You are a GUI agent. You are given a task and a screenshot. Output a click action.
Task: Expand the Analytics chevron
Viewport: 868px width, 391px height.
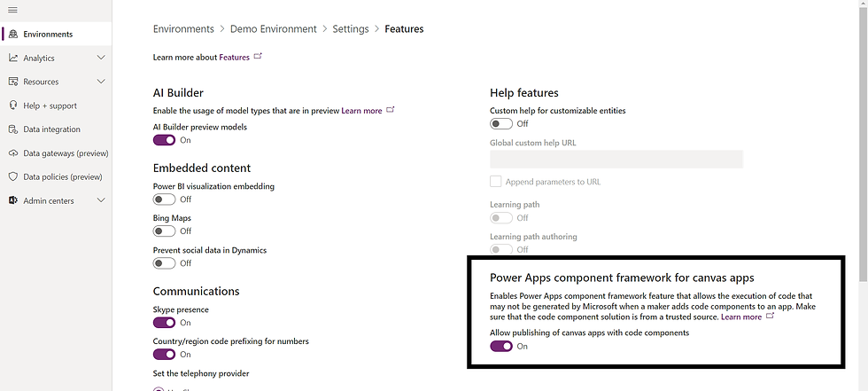click(101, 58)
